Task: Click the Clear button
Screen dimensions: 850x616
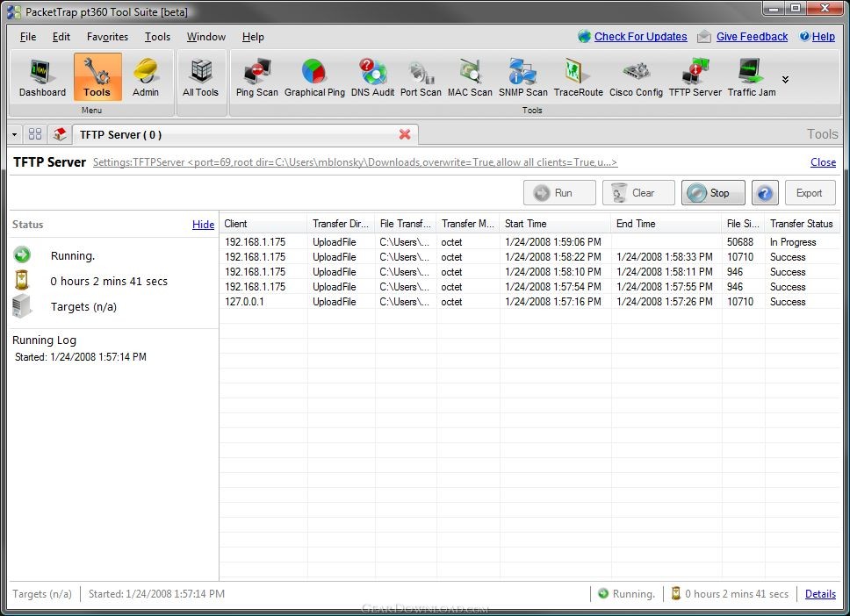Action: (638, 193)
